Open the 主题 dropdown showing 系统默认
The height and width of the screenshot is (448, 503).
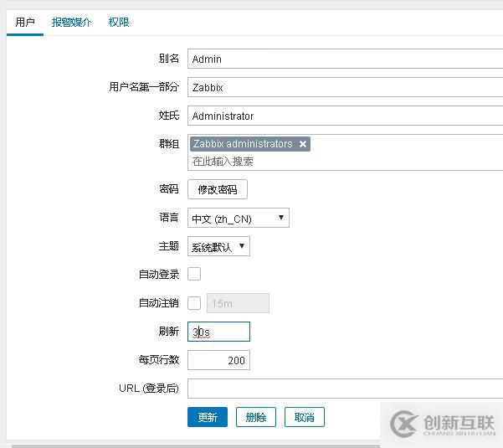(218, 246)
